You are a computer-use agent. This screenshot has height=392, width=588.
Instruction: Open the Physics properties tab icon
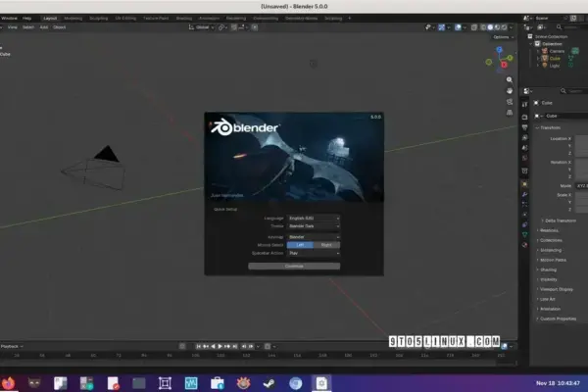tap(524, 215)
